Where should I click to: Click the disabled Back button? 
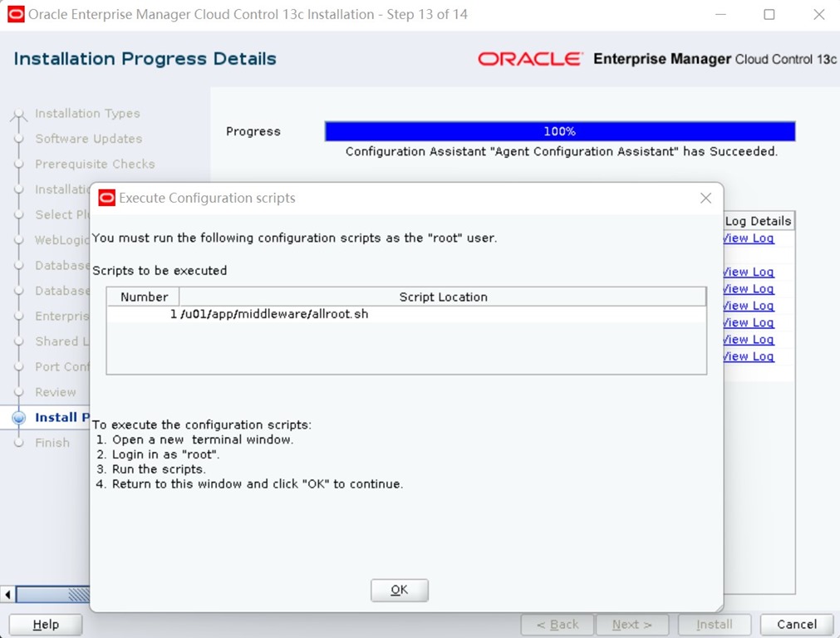(x=558, y=625)
